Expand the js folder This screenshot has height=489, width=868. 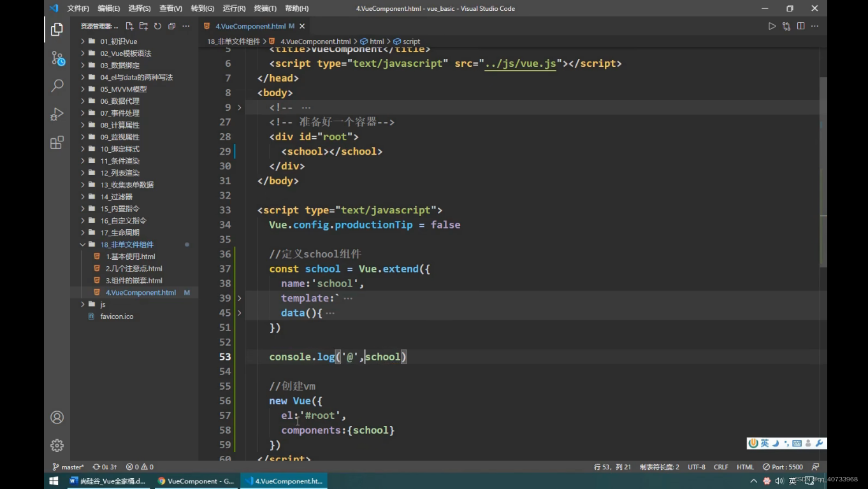tap(103, 304)
